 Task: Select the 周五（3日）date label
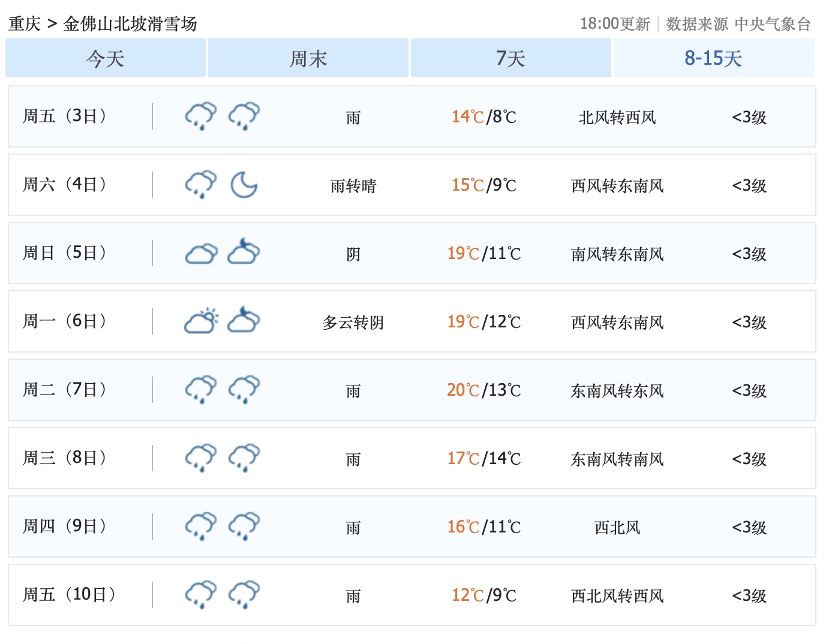click(65, 116)
